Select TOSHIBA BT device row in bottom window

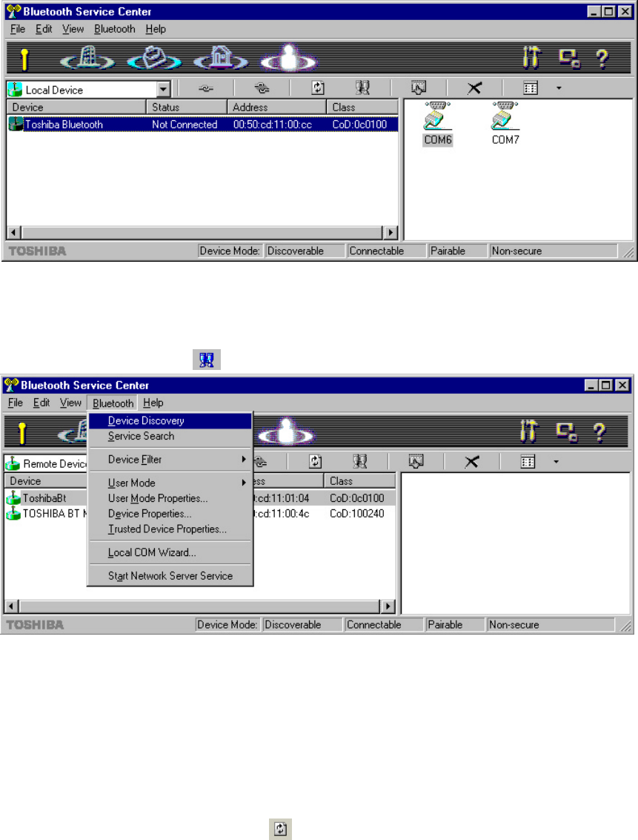[47, 514]
